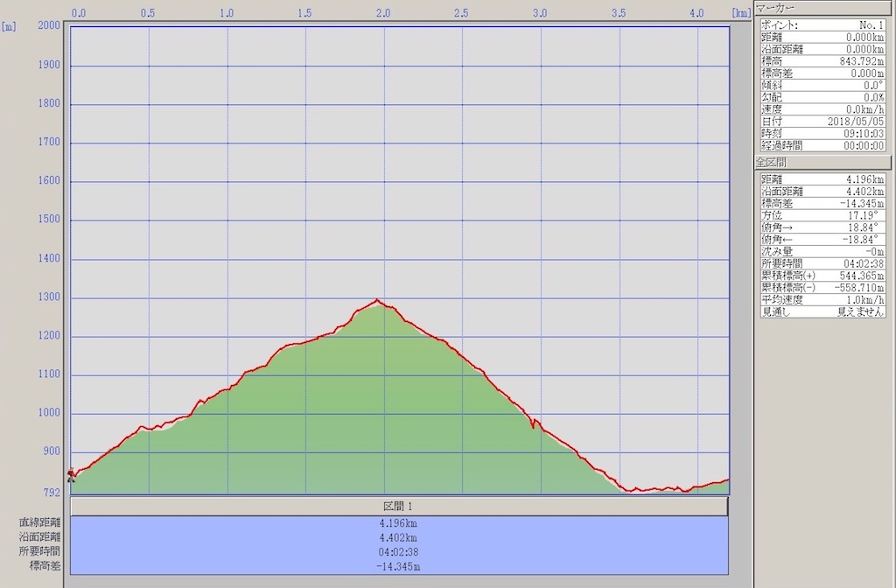This screenshot has height=588, width=896.
Task: Click the 方位 17.19° row
Action: [822, 215]
